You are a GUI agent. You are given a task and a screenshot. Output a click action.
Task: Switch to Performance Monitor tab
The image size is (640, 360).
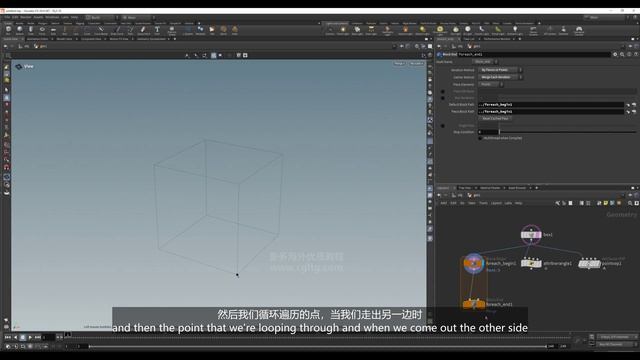click(x=497, y=39)
